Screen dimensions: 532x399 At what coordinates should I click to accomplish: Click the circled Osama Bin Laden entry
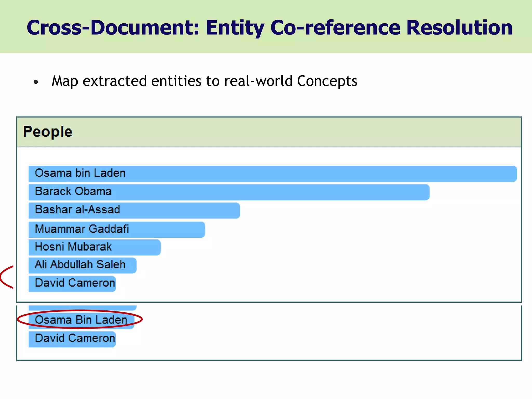[x=81, y=320]
